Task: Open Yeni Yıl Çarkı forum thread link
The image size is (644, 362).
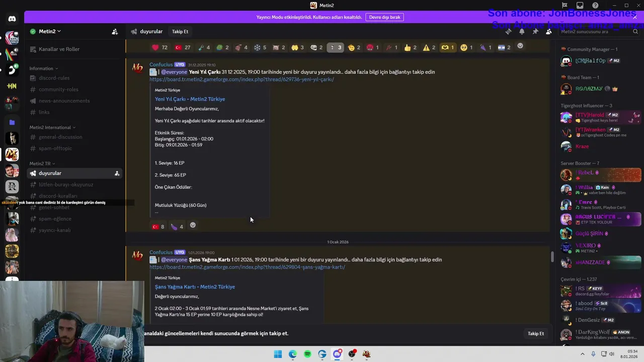Action: point(242,79)
